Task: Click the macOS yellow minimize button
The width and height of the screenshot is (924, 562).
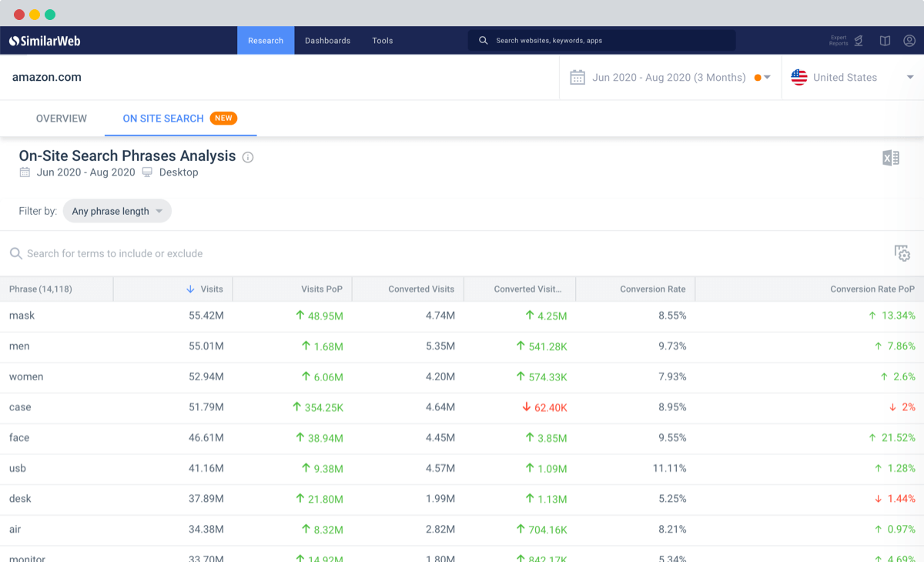Action: (35, 15)
